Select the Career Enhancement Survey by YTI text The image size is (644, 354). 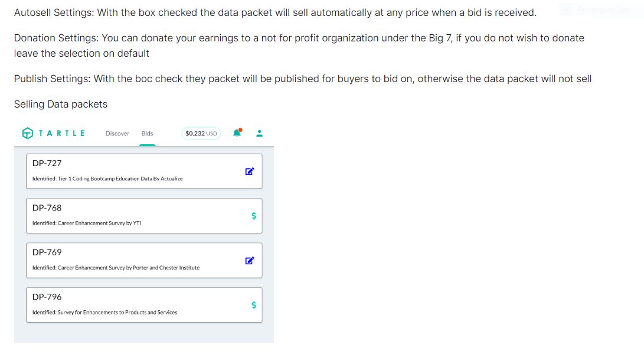coord(87,223)
